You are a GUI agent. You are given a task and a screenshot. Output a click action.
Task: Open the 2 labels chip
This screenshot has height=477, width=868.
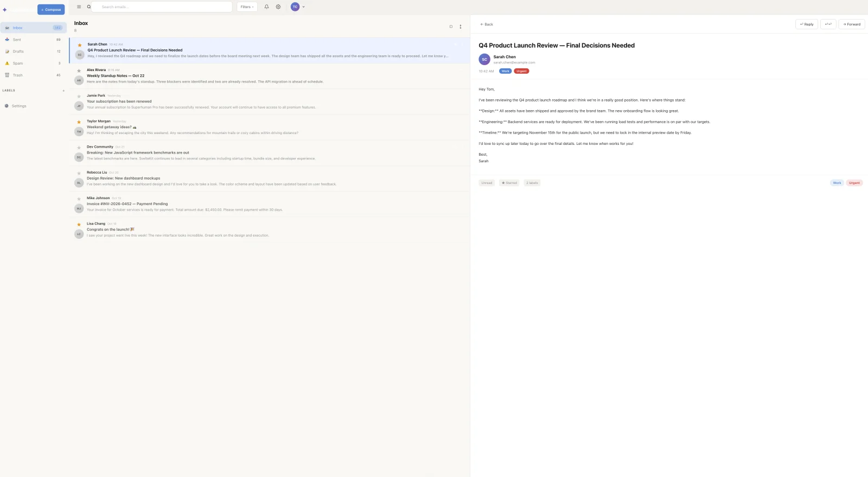532,183
